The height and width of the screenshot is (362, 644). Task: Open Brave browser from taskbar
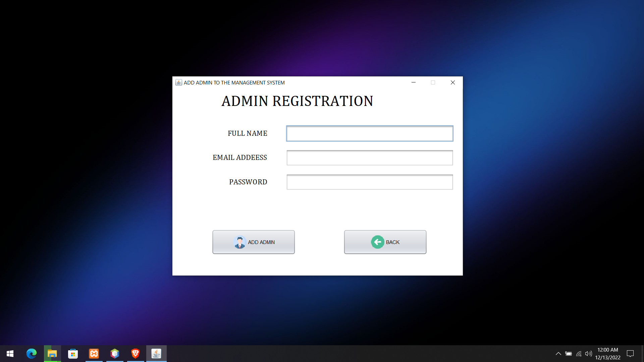click(136, 354)
